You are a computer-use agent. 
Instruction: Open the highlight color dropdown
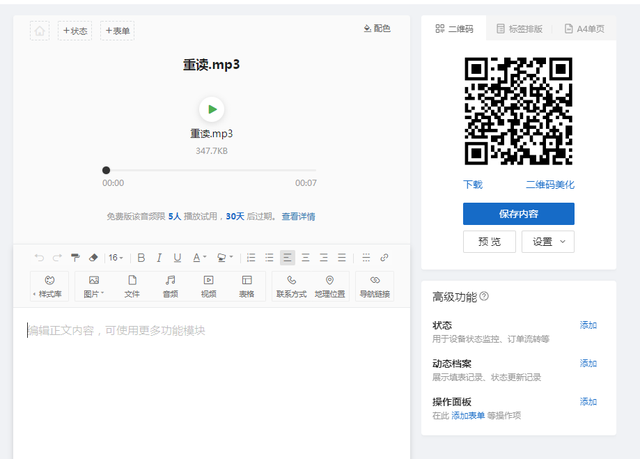225,257
